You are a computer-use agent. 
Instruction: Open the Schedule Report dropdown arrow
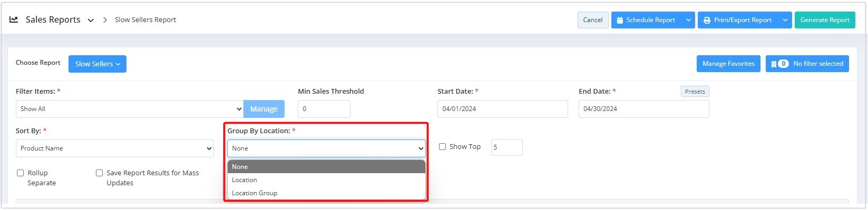(x=688, y=20)
